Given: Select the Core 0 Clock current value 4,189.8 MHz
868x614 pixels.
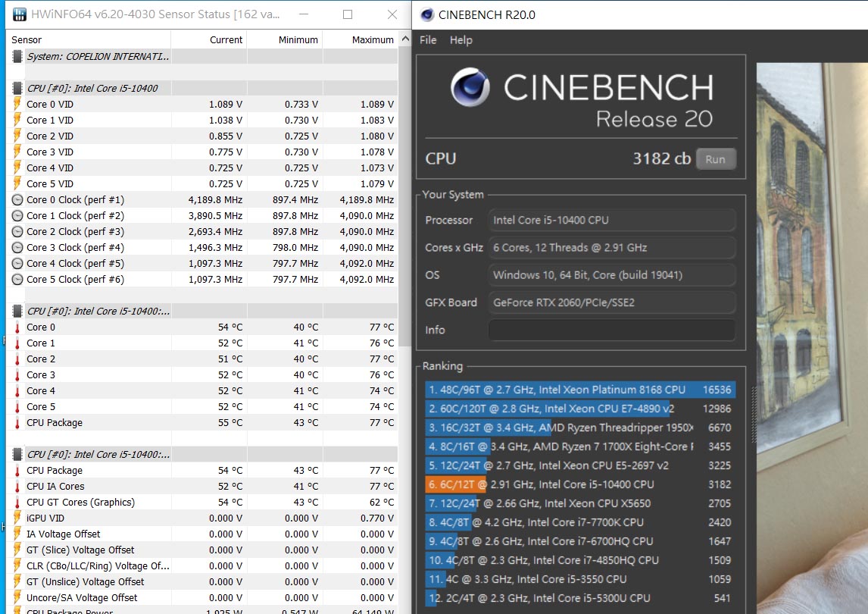Looking at the screenshot, I should click(215, 200).
